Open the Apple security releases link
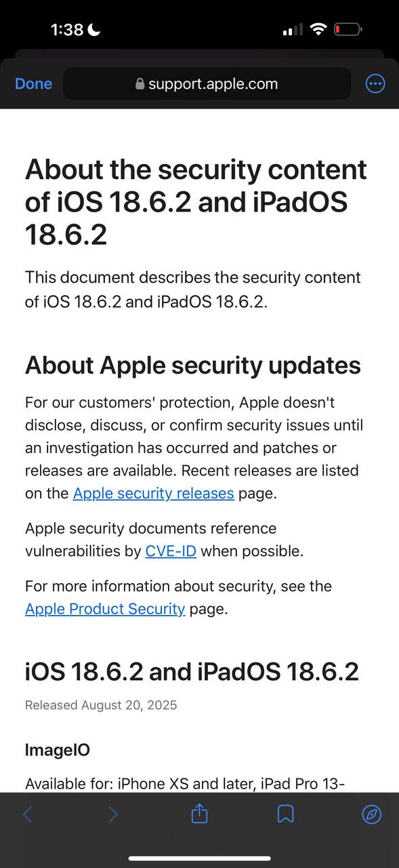This screenshot has height=868, width=399. click(154, 494)
